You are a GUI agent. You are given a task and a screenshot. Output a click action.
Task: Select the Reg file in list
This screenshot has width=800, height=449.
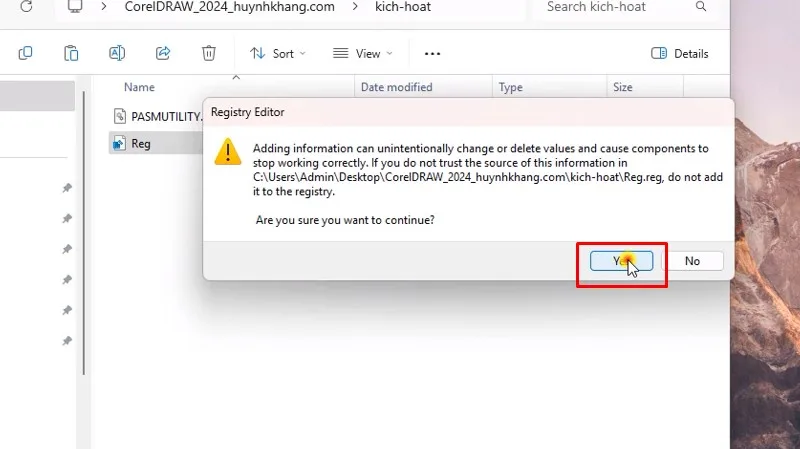[x=141, y=143]
